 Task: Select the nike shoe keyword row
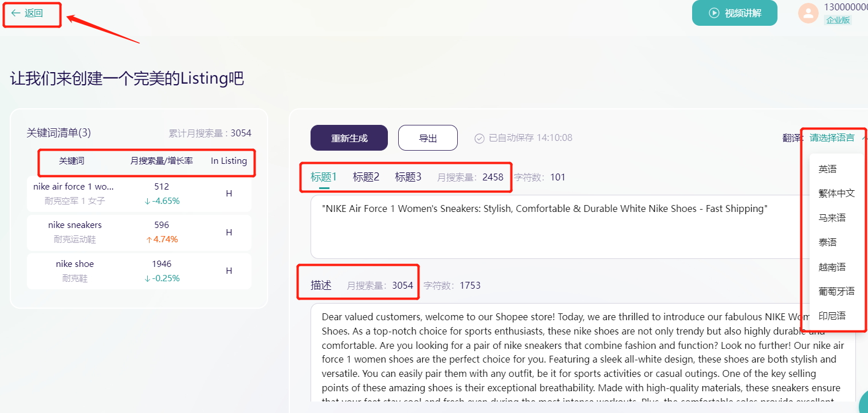tap(139, 271)
